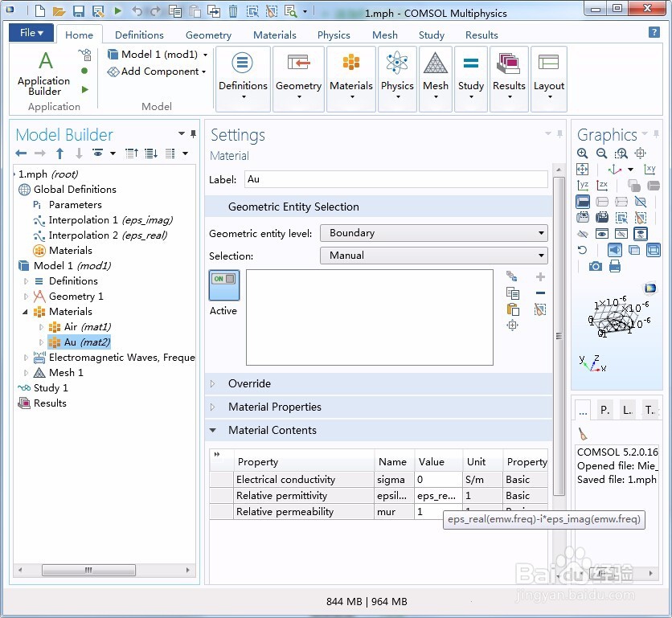Open the Materials ribbon button
The image size is (672, 618).
(351, 79)
